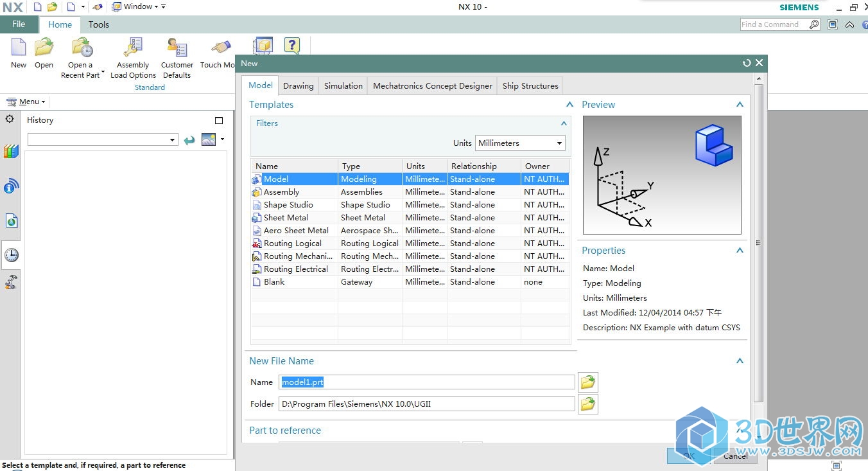Switch to the Simulation tab
This screenshot has height=471, width=868.
(343, 85)
